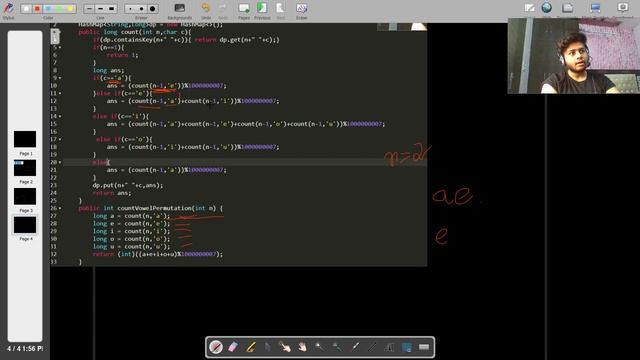
Task: Select the yellow pen color
Action: 71,9
